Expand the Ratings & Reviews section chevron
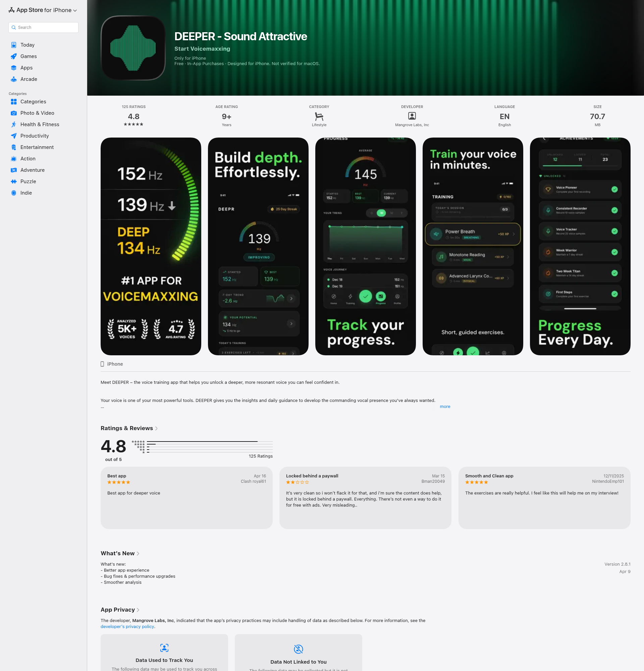The image size is (644, 671). (x=156, y=428)
